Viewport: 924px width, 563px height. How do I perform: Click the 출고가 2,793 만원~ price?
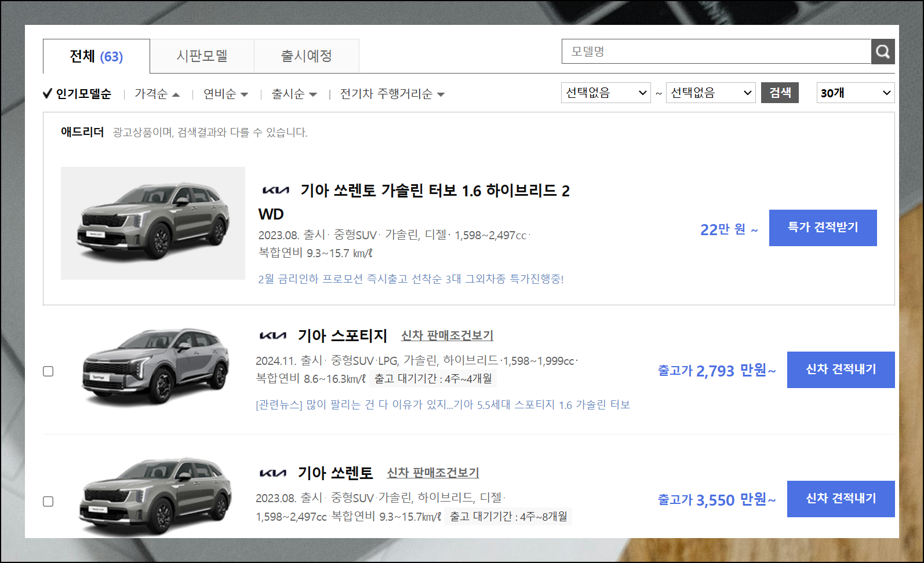pos(716,370)
